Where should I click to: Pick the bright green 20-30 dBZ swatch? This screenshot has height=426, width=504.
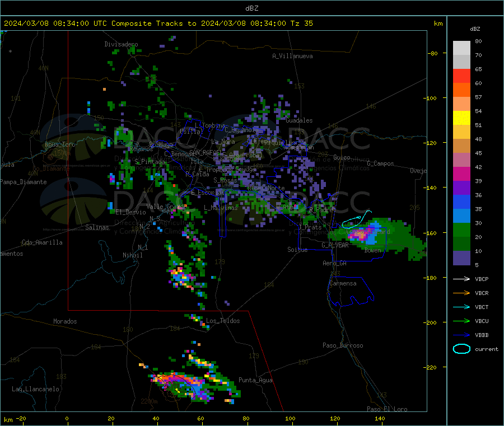[461, 230]
